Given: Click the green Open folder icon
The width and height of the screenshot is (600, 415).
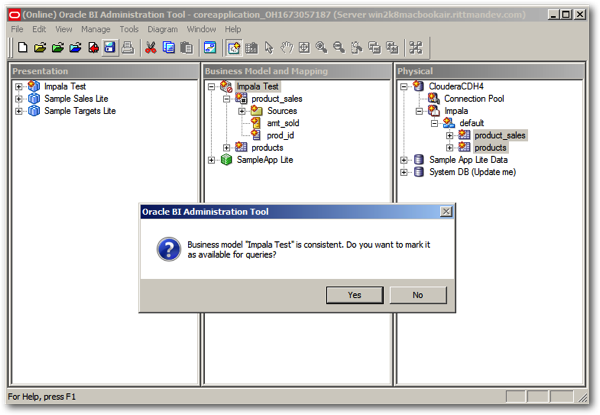Looking at the screenshot, I should 58,48.
